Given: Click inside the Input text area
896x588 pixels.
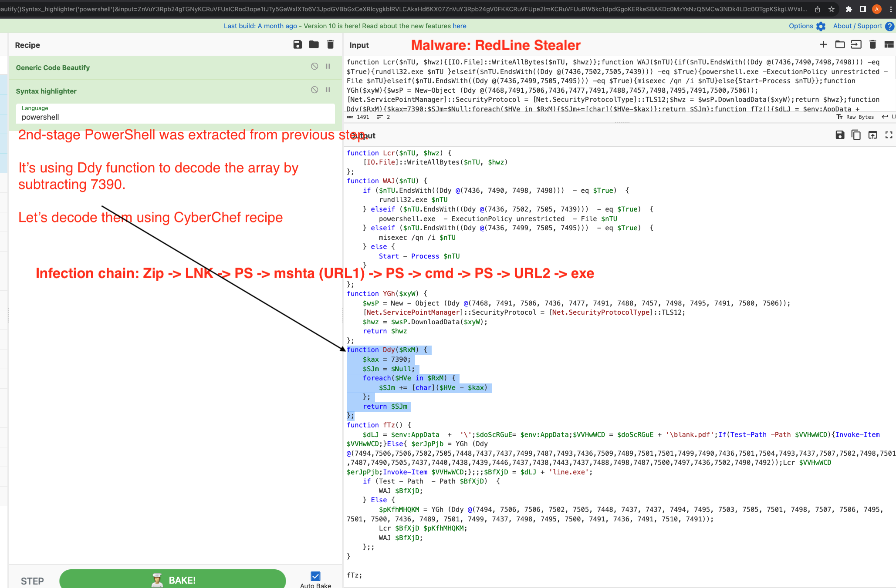Looking at the screenshot, I should (x=619, y=85).
